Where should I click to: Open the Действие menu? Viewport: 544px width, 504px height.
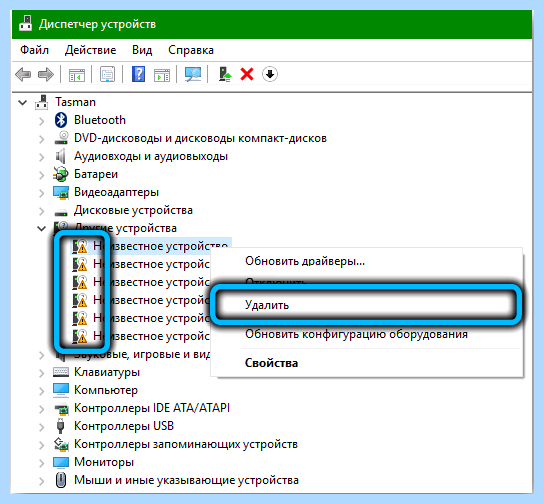(91, 50)
